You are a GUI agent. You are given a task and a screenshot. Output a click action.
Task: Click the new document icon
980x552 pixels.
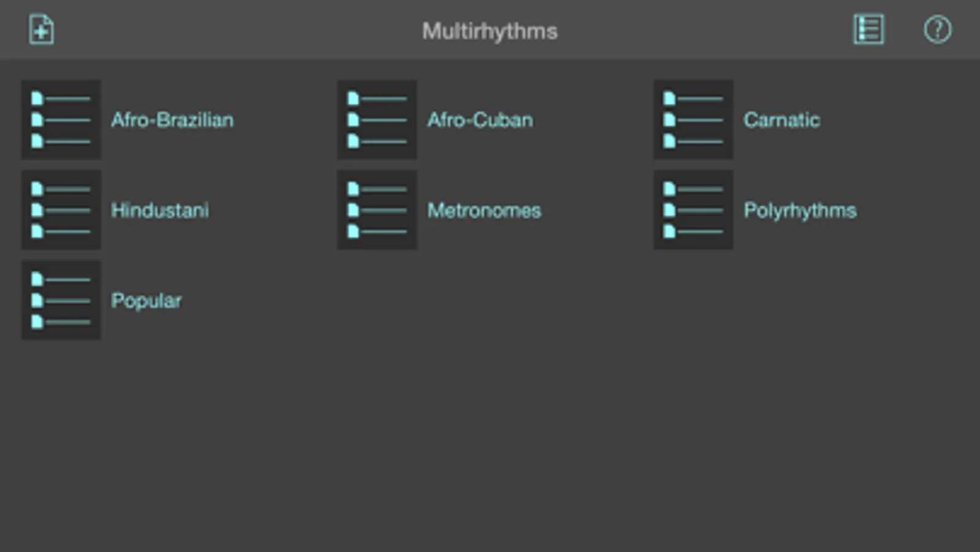pos(41,29)
